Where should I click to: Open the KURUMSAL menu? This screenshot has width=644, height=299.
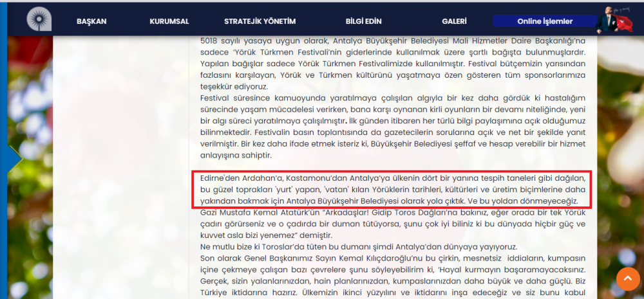coord(169,22)
